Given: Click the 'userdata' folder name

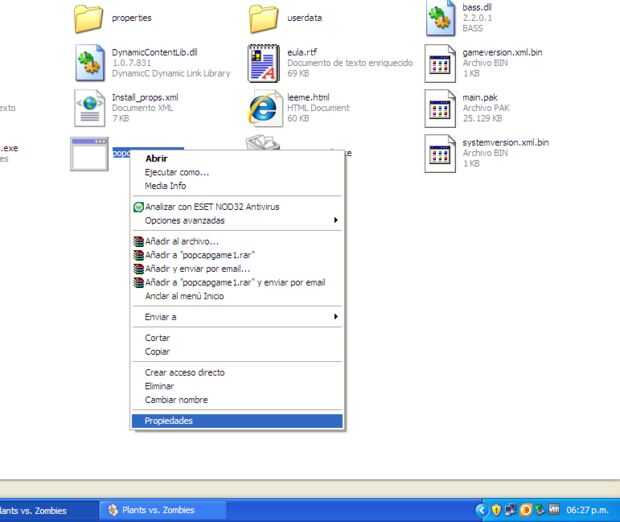Looking at the screenshot, I should coord(304,18).
